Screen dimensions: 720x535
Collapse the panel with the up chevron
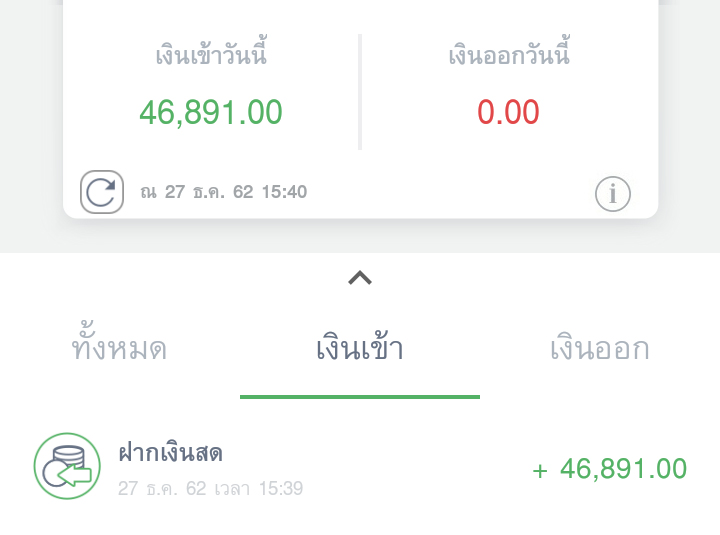pyautogui.click(x=360, y=278)
